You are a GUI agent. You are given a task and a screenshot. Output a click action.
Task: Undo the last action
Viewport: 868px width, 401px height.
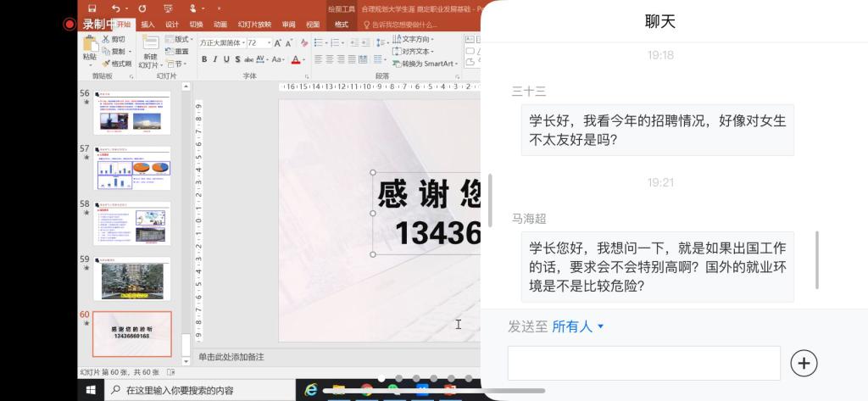coord(115,8)
